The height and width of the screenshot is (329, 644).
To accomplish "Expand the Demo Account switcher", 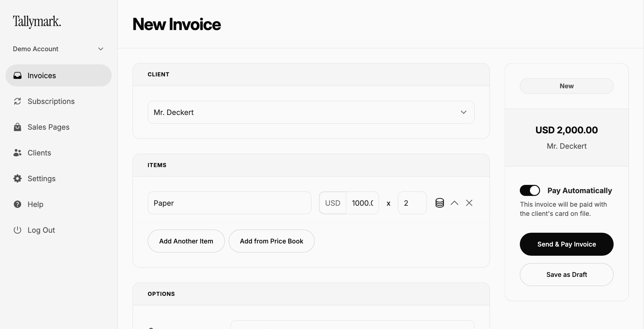I will pos(58,49).
